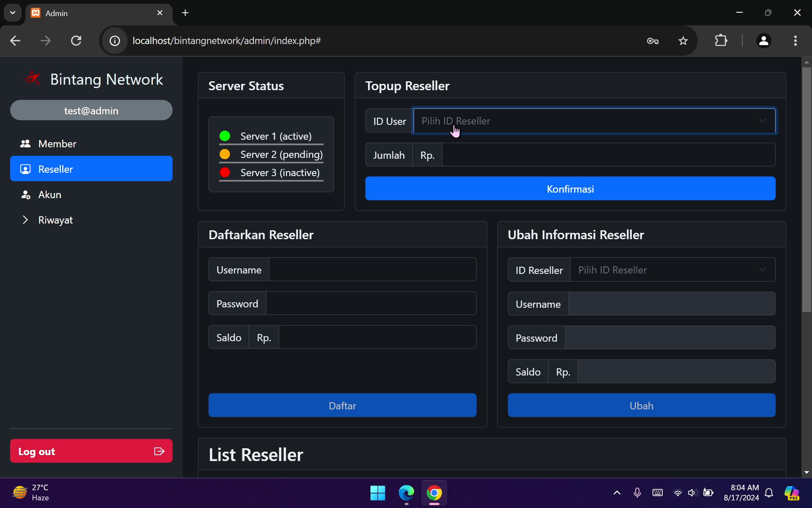Open the touch keyboard tray icon
812x508 pixels.
coord(658,493)
